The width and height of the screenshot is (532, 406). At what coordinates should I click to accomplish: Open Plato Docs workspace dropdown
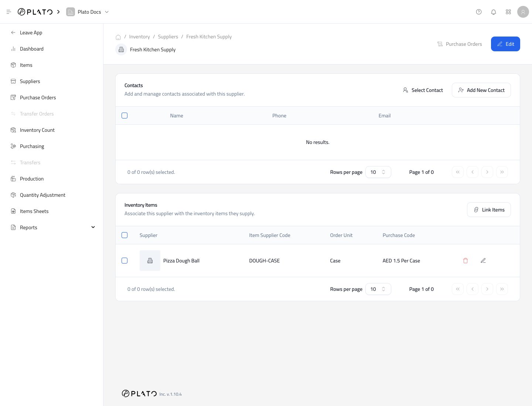88,12
